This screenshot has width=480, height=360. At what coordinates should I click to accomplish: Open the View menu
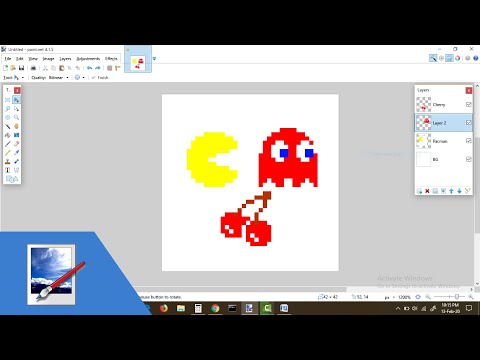(33, 59)
